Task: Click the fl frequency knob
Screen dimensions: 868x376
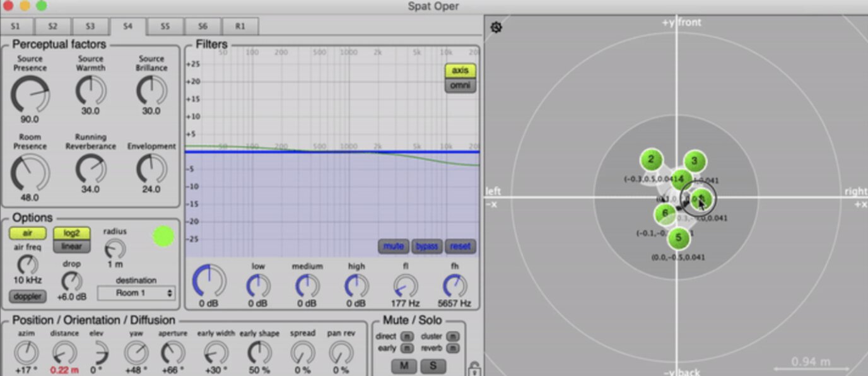Action: coord(406,286)
